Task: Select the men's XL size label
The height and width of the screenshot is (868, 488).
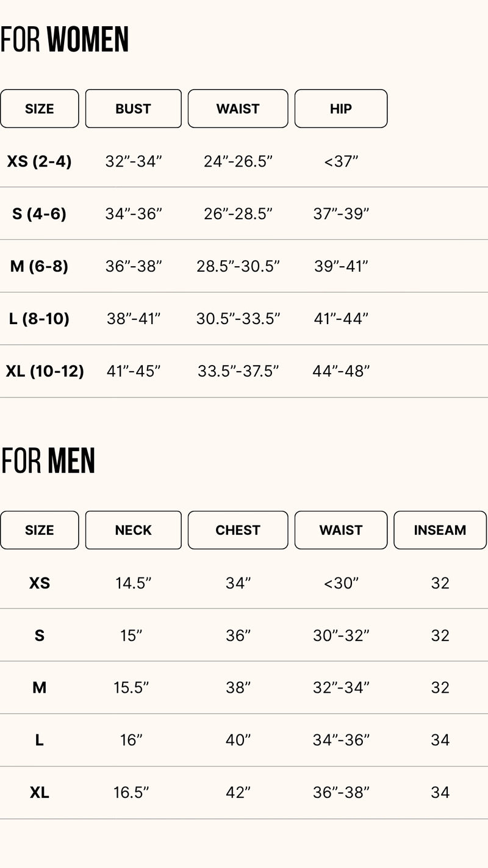Action: coord(40,792)
